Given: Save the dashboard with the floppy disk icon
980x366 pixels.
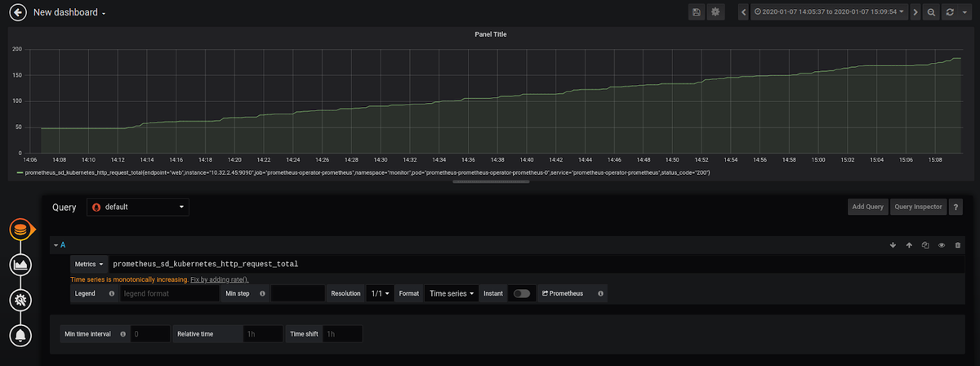Looking at the screenshot, I should (697, 12).
